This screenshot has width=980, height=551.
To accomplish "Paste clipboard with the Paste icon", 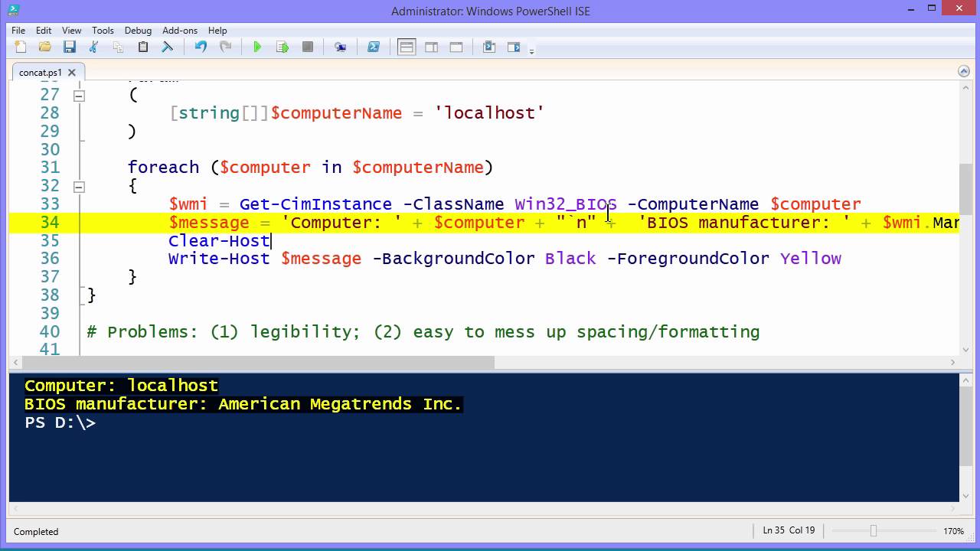I will (x=142, y=47).
